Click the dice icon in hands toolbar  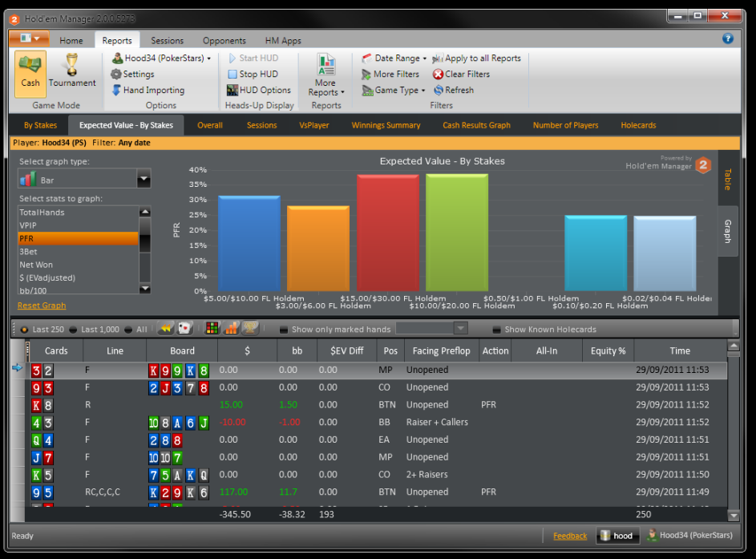[184, 329]
